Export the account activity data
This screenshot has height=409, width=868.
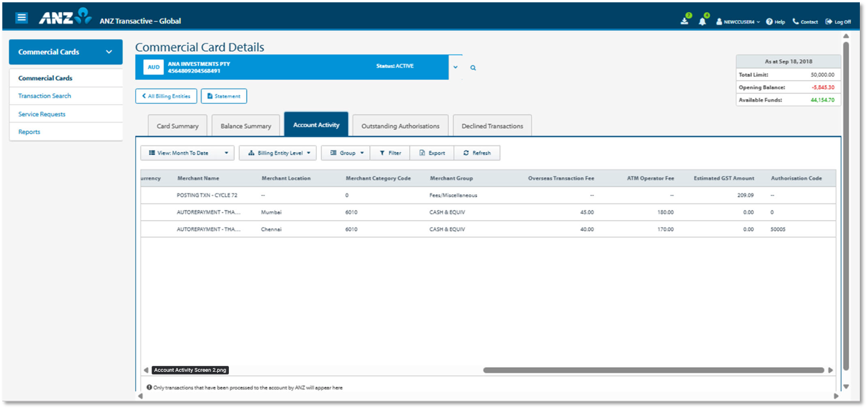pyautogui.click(x=431, y=153)
